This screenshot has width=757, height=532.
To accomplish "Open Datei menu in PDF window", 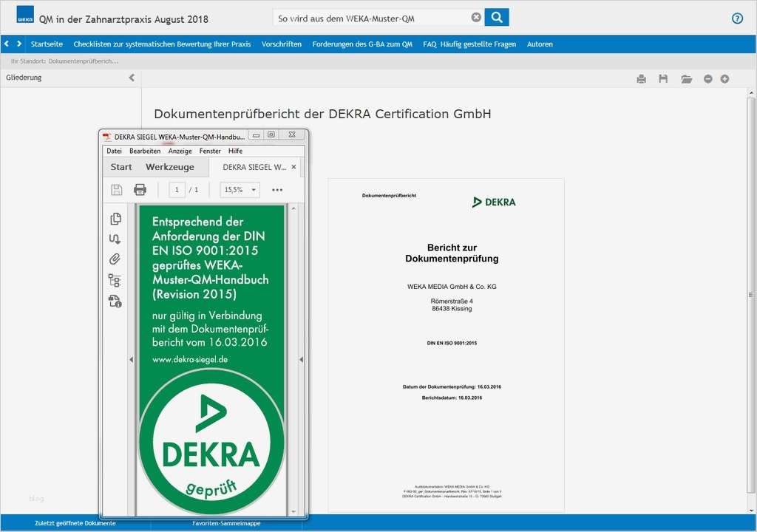I will 114,151.
